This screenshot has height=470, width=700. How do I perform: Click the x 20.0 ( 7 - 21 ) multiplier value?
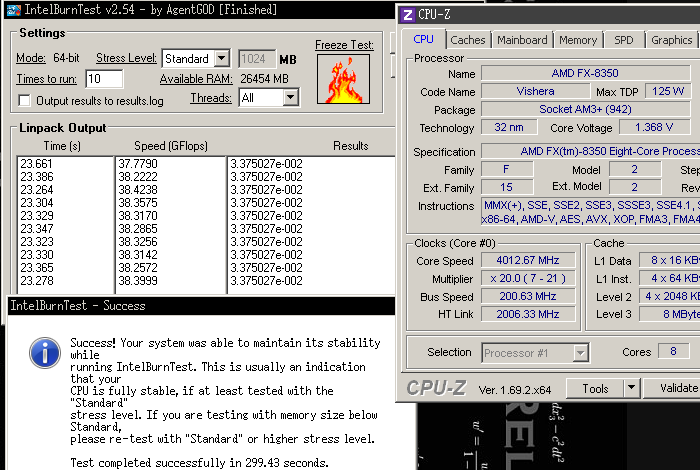tap(528, 279)
